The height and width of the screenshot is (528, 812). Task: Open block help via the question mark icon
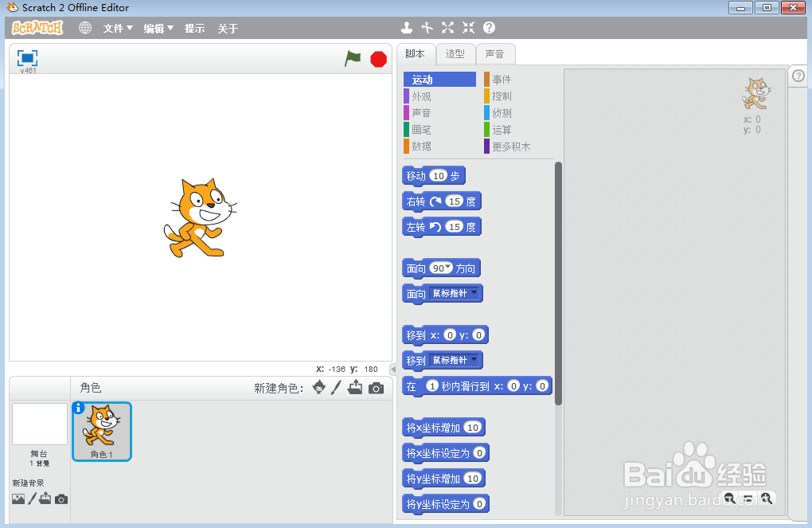488,26
